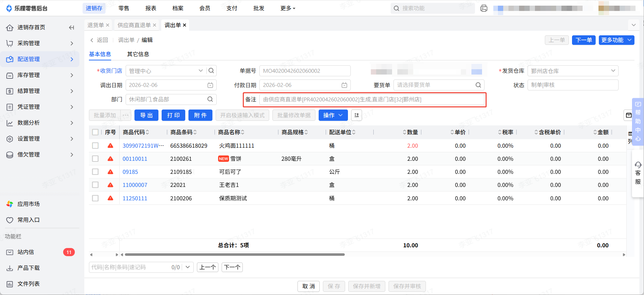Expand the 更多功能 dropdown
The image size is (644, 295).
(616, 40)
